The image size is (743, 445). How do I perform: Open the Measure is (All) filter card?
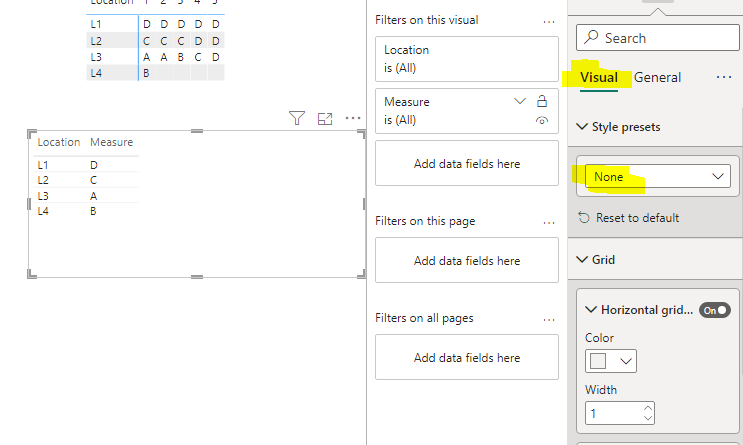(467, 110)
